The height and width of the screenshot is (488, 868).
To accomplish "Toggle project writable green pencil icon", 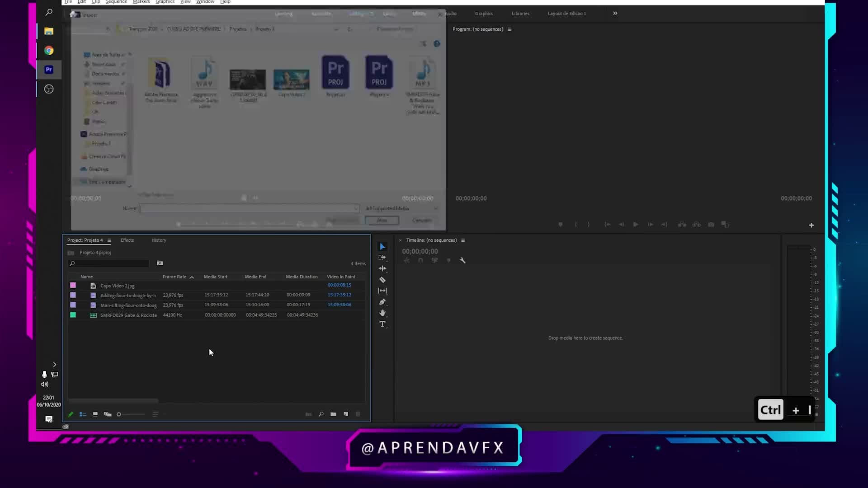I will point(71,414).
